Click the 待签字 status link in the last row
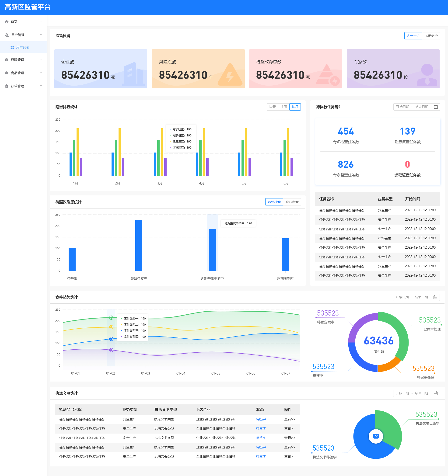Screen dimensions: 448x476 [261, 457]
